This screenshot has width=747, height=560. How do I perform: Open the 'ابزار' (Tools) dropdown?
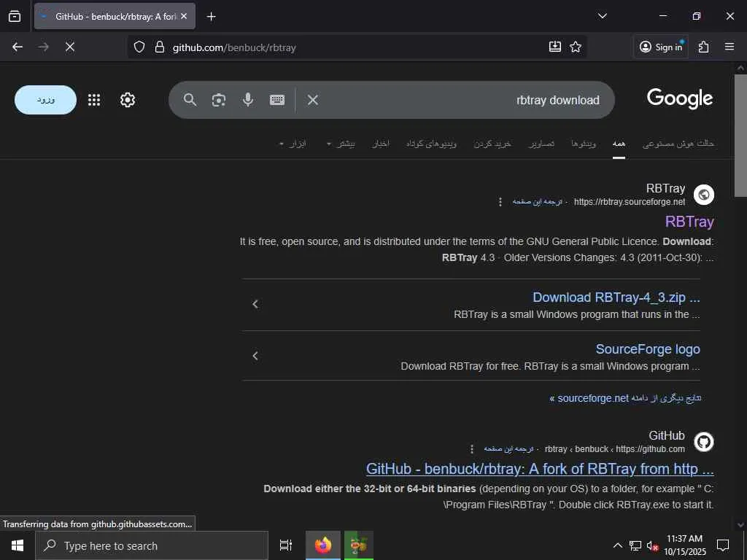point(293,144)
